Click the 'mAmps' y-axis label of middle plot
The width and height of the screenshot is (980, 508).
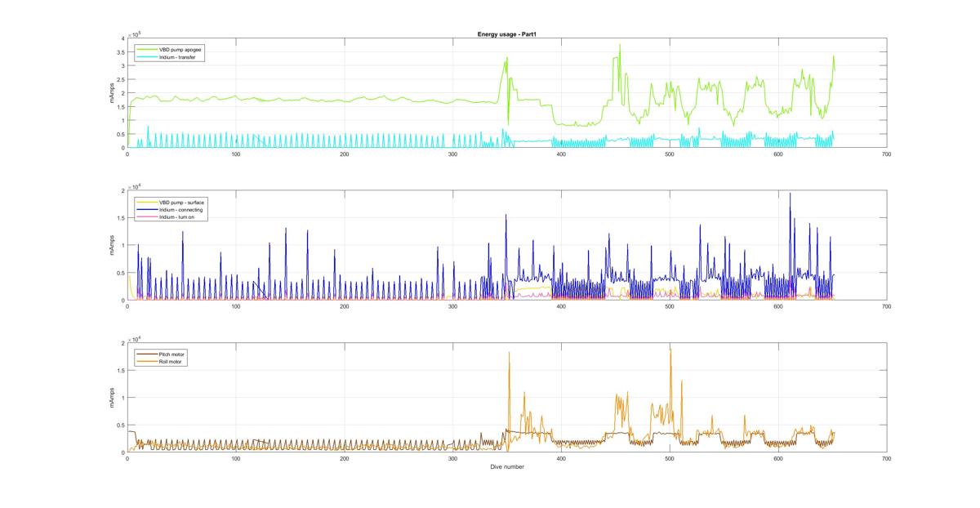click(113, 245)
